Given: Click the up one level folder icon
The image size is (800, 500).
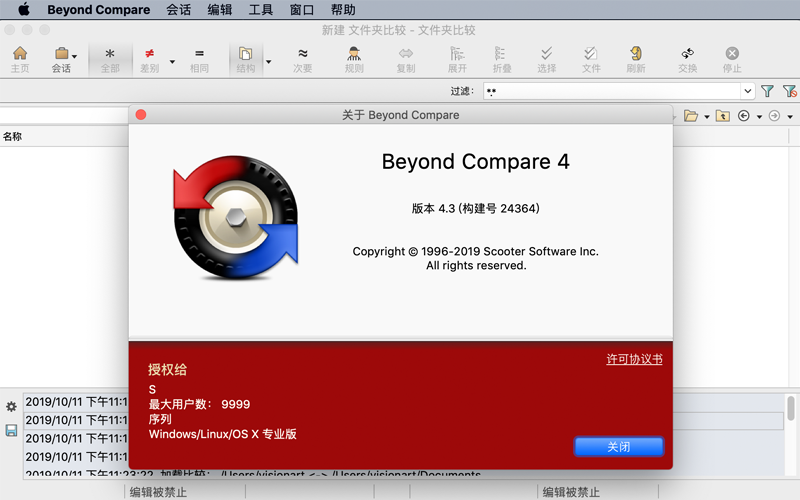Looking at the screenshot, I should click(x=722, y=116).
